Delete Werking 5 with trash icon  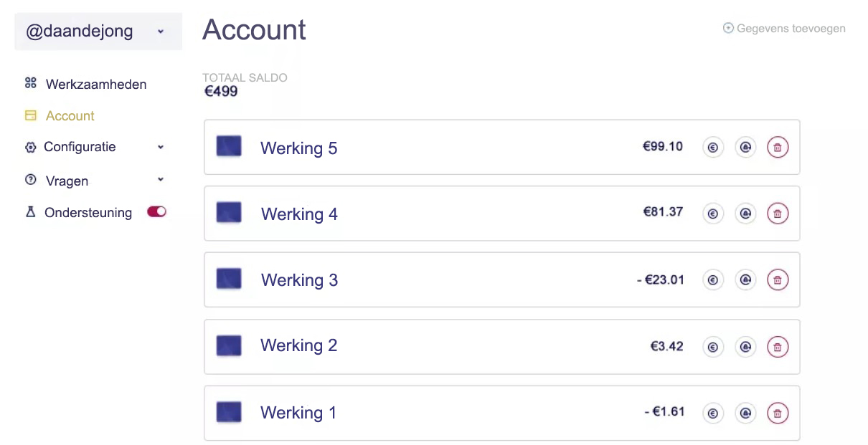pos(778,148)
